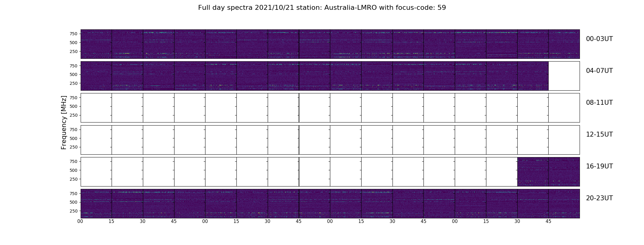Click the first empty segment in 08-11UT row
This screenshot has height=245, width=644.
click(96, 108)
